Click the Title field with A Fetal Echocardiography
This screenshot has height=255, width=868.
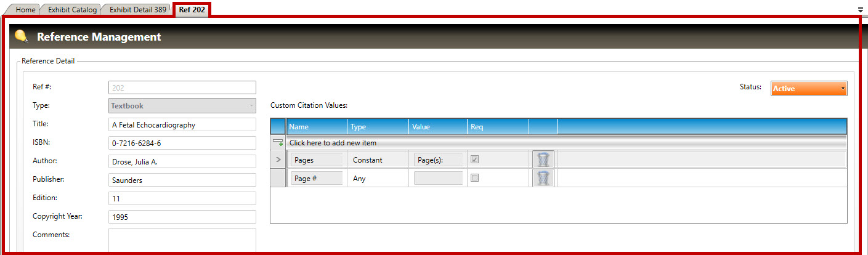(x=182, y=124)
